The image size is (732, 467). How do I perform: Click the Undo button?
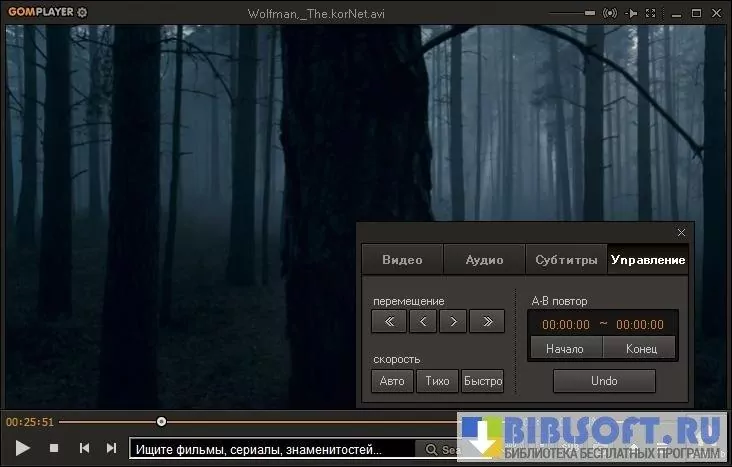[x=604, y=381]
